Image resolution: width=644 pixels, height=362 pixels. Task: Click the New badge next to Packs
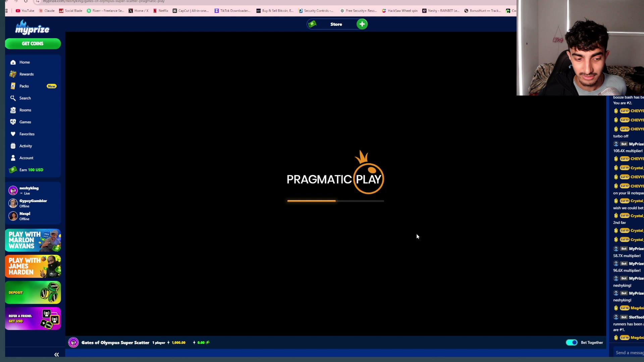coord(52,86)
